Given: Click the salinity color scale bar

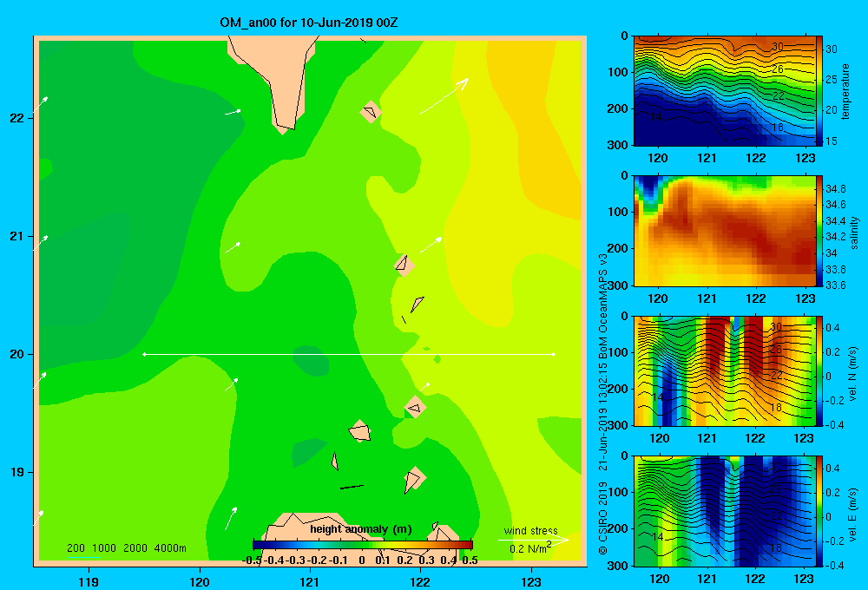Looking at the screenshot, I should click(819, 231).
